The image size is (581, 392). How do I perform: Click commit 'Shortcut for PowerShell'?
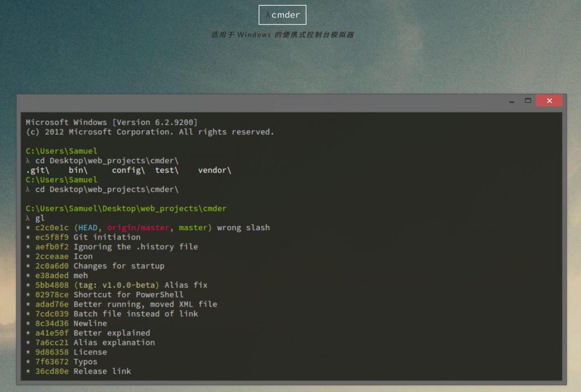[104, 294]
